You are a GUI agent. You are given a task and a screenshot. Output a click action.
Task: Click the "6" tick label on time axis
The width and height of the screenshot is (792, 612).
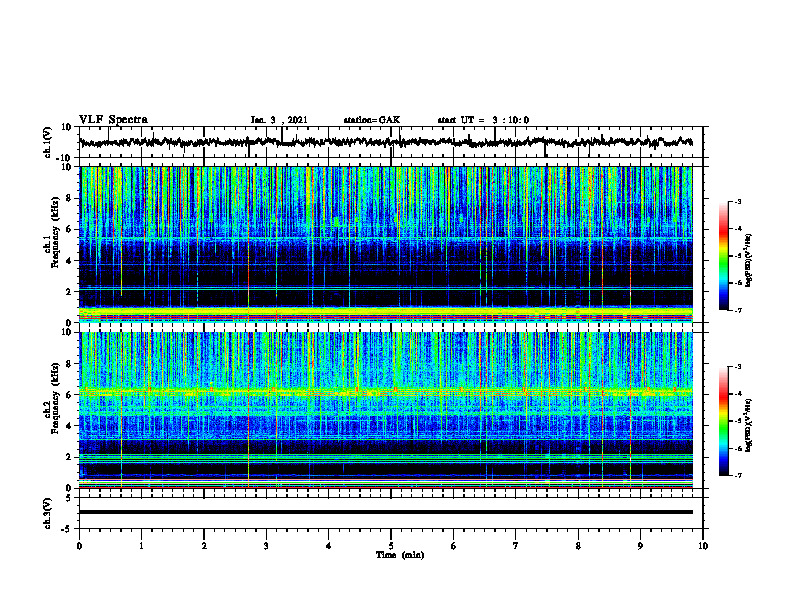pyautogui.click(x=454, y=546)
